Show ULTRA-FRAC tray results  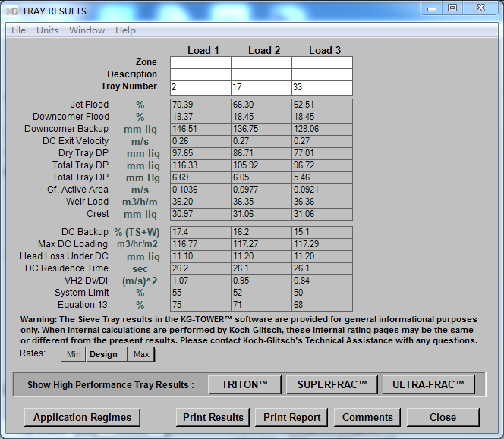pos(428,384)
